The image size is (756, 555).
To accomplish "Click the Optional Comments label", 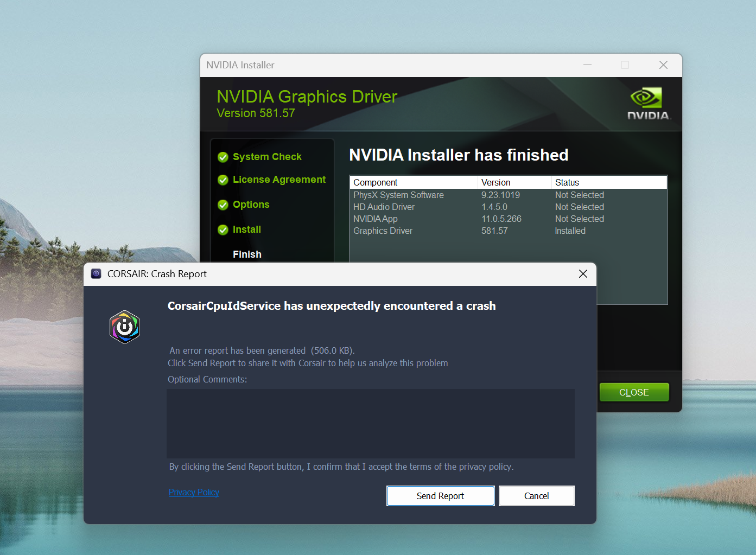I will [x=207, y=379].
